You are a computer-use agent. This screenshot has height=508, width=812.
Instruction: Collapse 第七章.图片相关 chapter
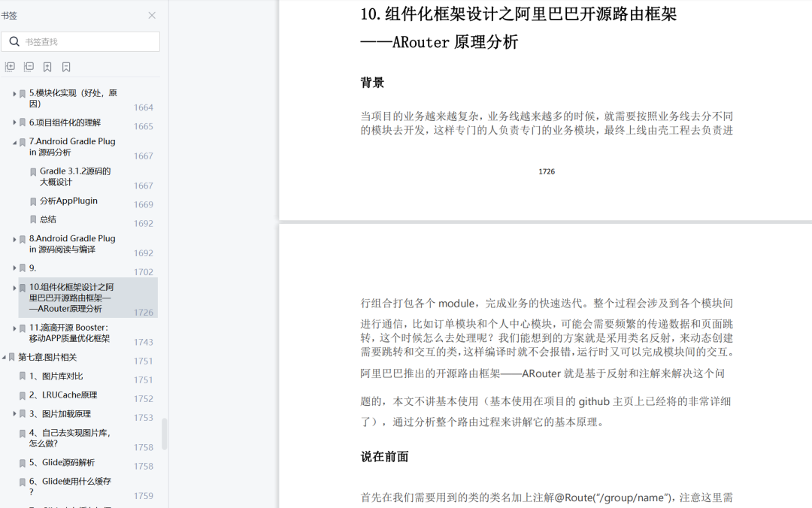click(5, 357)
